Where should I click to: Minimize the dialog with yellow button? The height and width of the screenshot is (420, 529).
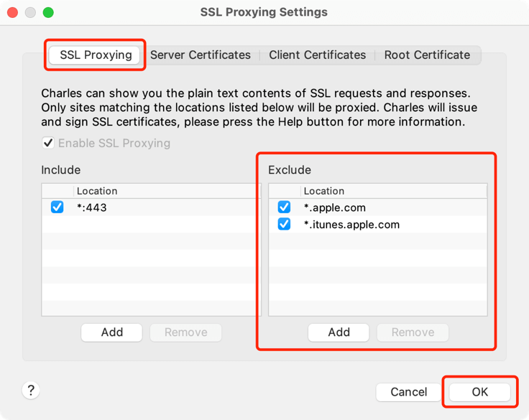30,13
